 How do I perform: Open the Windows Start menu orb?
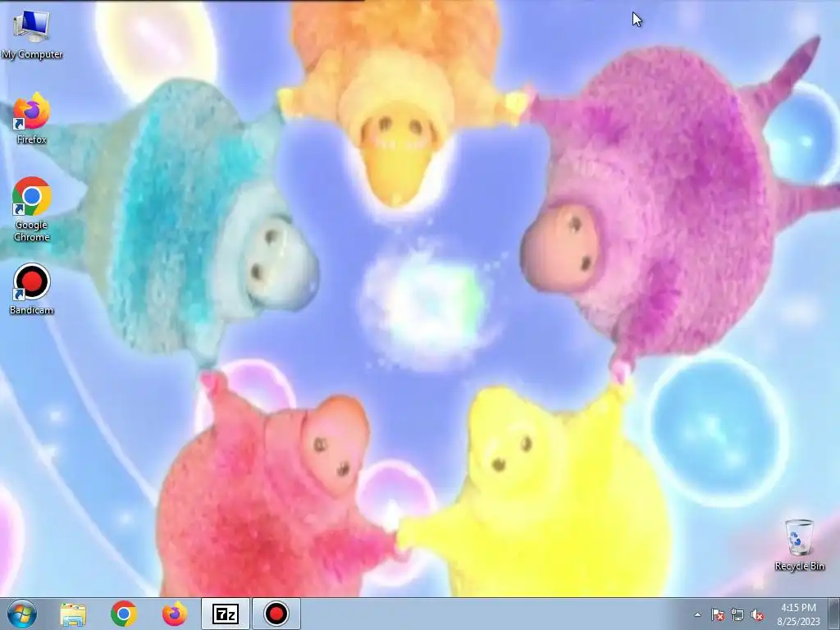[22, 614]
